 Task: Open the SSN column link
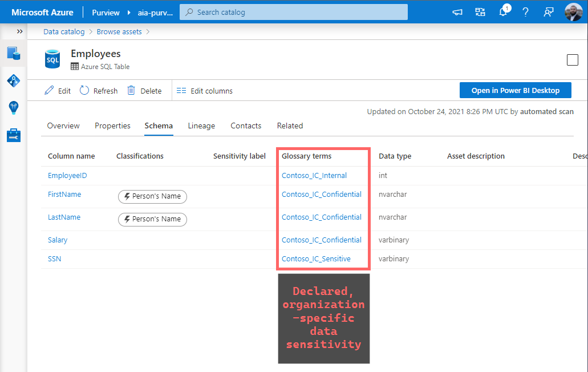pyautogui.click(x=54, y=259)
